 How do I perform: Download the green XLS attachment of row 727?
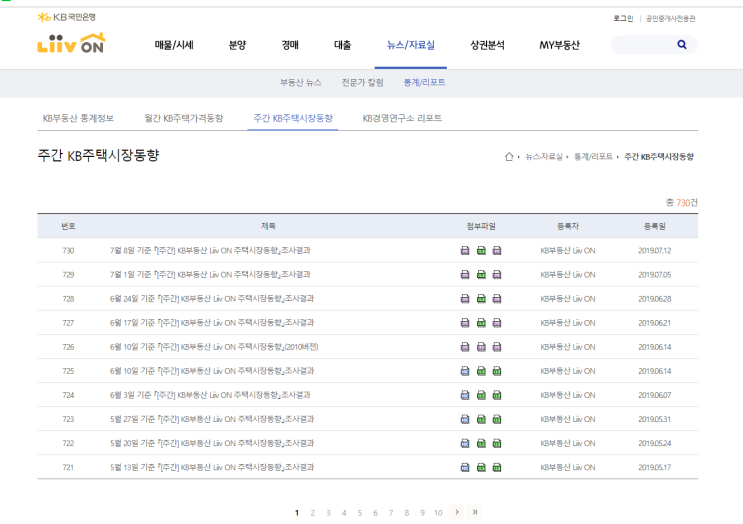481,323
